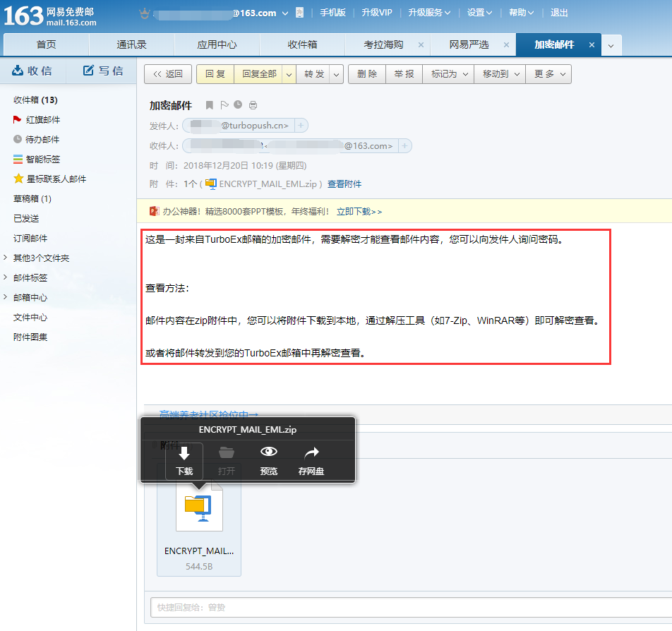The width and height of the screenshot is (672, 631).
Task: Open the 草稿箱 (1) folder
Action: coord(32,198)
